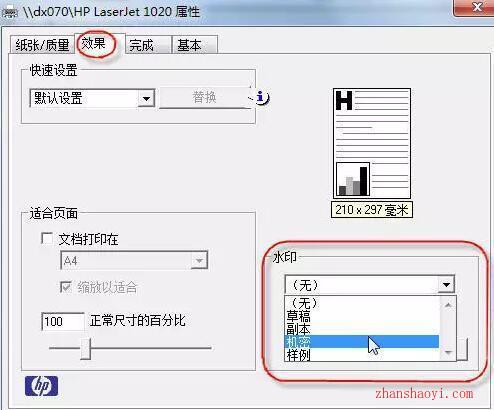Click the 替换 button

point(205,98)
